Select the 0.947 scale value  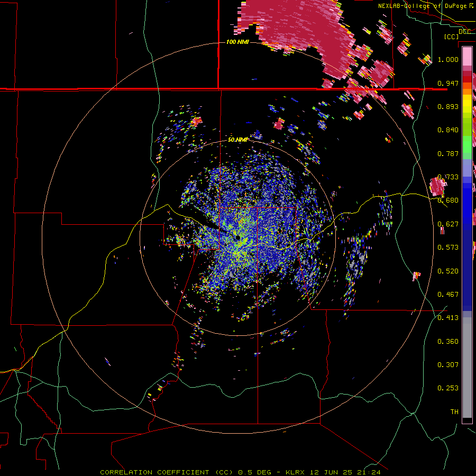(x=448, y=83)
